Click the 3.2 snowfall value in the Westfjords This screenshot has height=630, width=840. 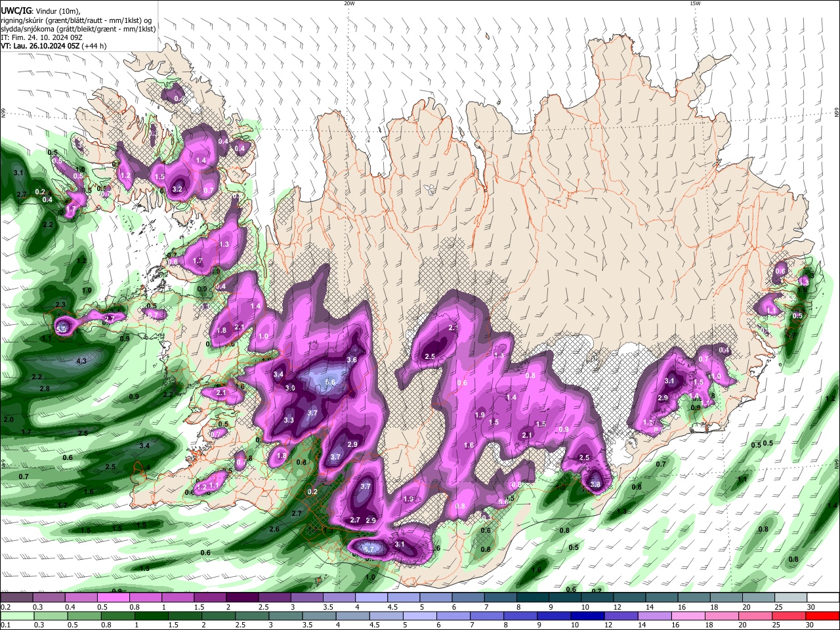[x=177, y=189]
